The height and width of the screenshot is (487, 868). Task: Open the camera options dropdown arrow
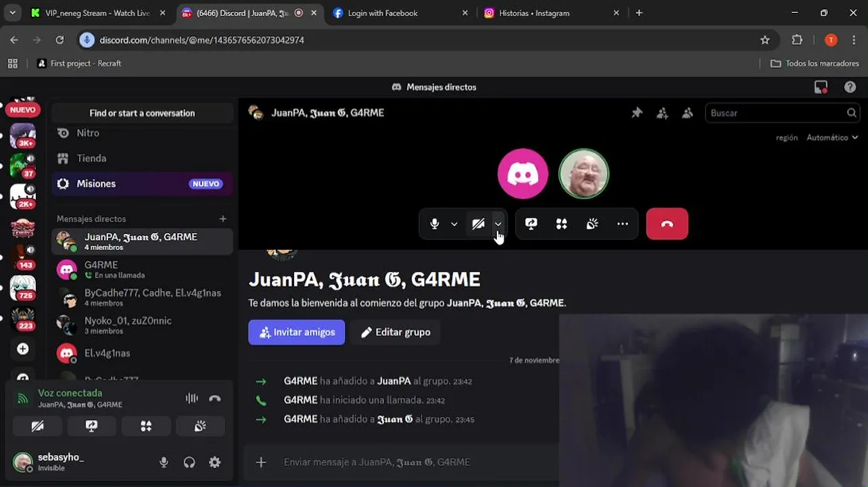pos(498,224)
